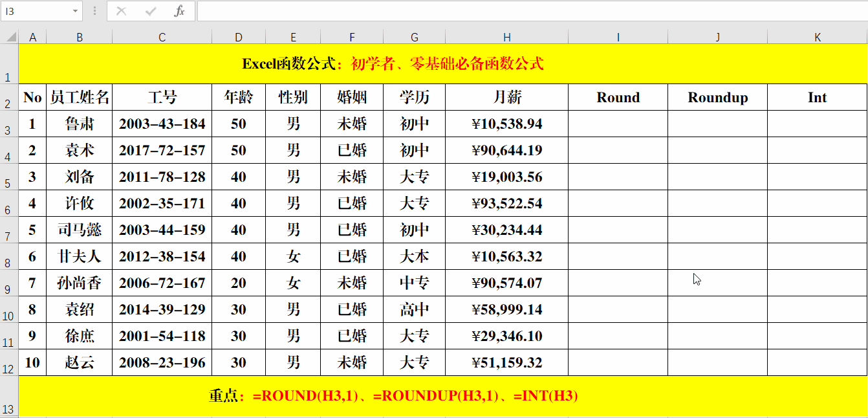Viewport: 868px width, 418px height.
Task: Click the '学历' header cell
Action: tap(415, 97)
